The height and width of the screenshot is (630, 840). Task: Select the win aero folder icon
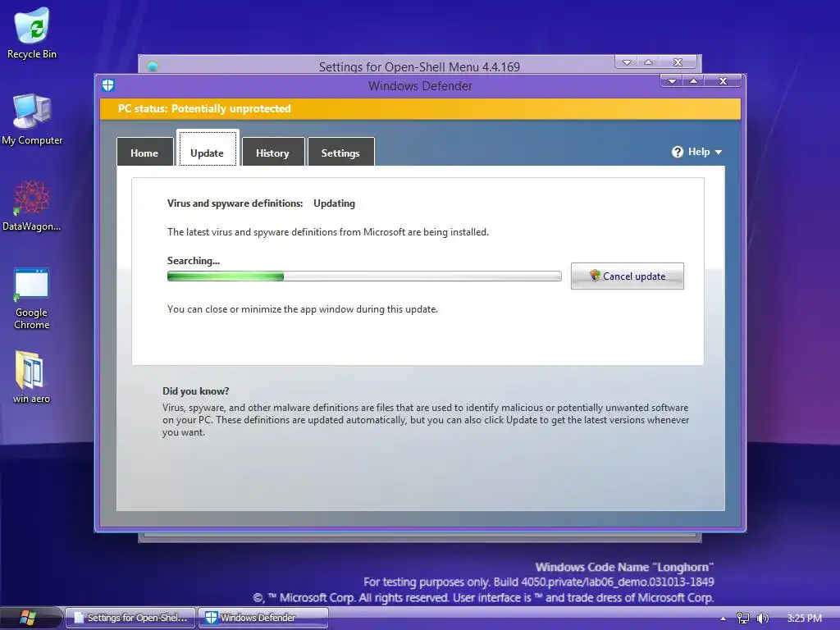pyautogui.click(x=32, y=377)
